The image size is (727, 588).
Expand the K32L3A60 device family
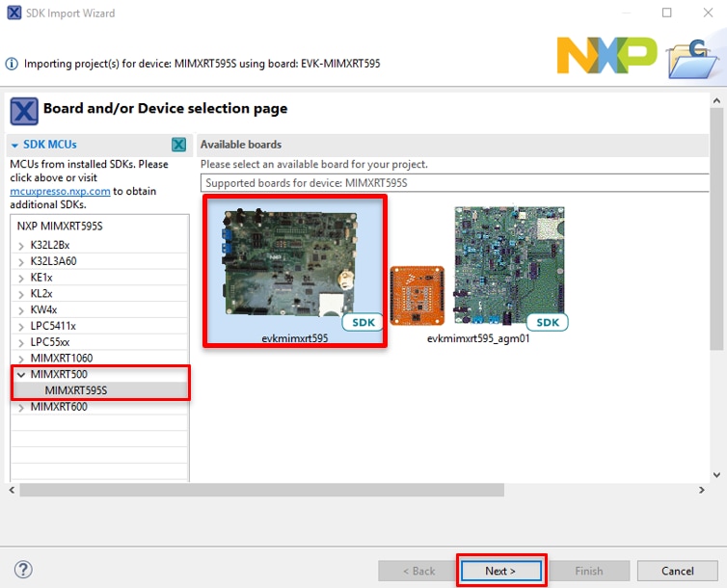coord(21,260)
